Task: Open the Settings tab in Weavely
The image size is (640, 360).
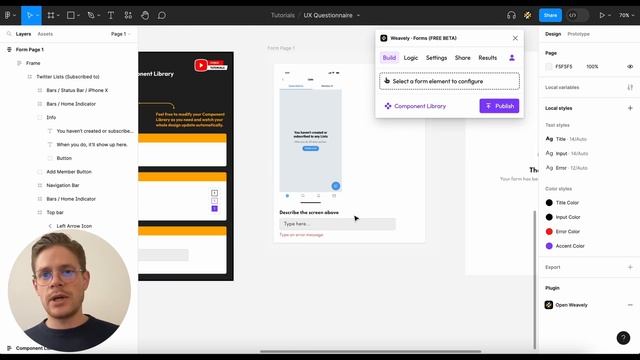Action: tap(436, 58)
